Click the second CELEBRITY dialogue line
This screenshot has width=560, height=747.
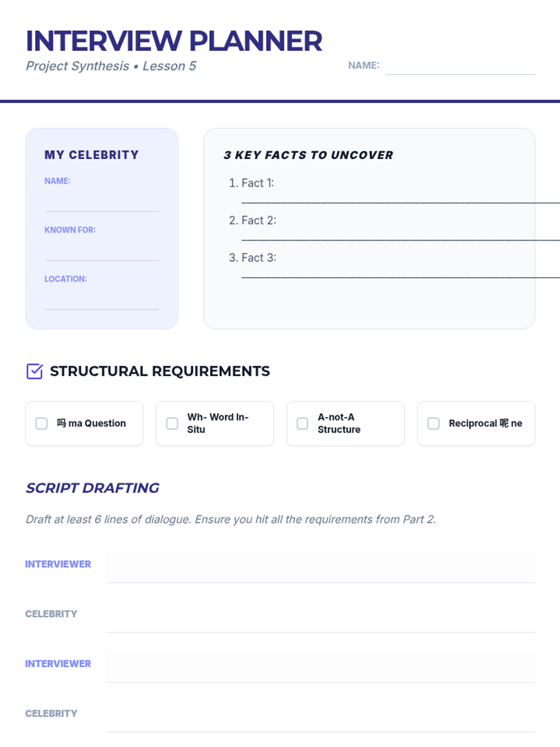coord(320,717)
